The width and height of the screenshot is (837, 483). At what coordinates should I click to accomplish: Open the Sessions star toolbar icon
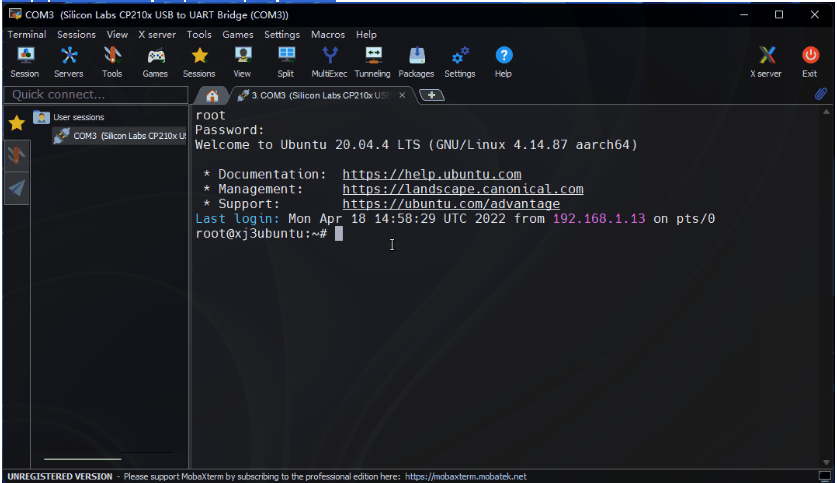point(199,62)
